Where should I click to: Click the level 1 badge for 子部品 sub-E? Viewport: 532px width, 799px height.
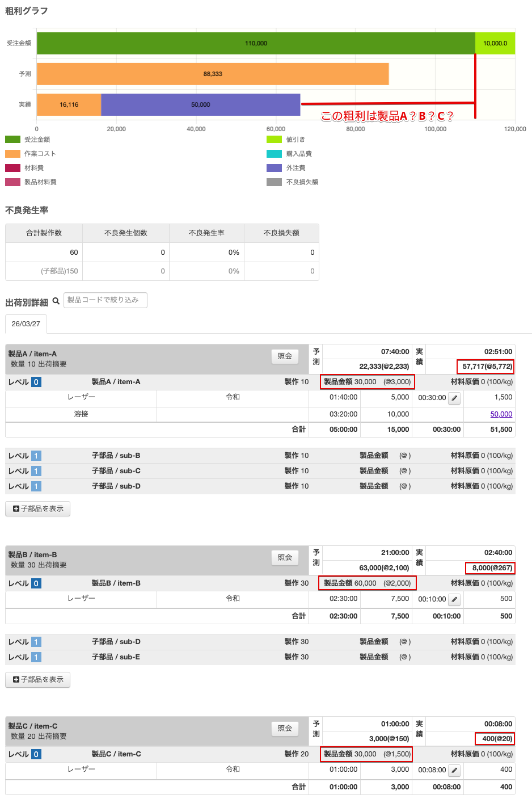[36, 657]
